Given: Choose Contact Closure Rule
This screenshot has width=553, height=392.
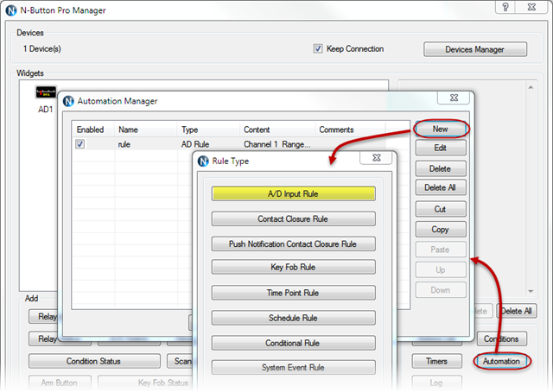Looking at the screenshot, I should click(x=293, y=218).
